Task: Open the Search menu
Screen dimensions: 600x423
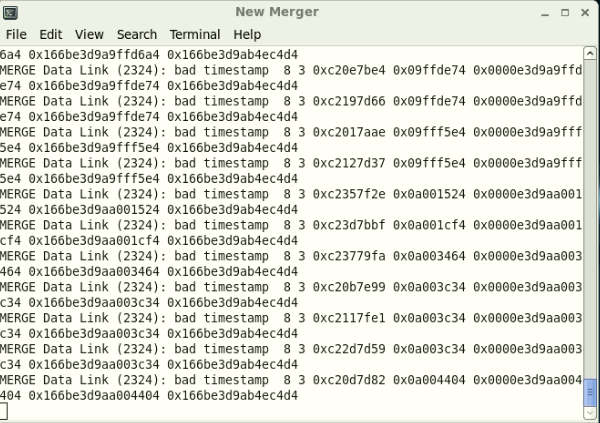Action: click(x=136, y=34)
